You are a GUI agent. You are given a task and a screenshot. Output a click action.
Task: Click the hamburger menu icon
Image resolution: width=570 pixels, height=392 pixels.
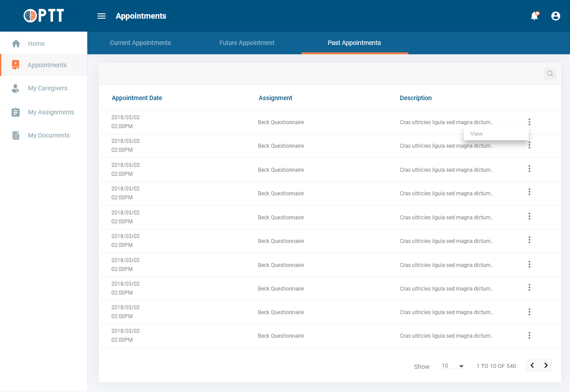102,16
